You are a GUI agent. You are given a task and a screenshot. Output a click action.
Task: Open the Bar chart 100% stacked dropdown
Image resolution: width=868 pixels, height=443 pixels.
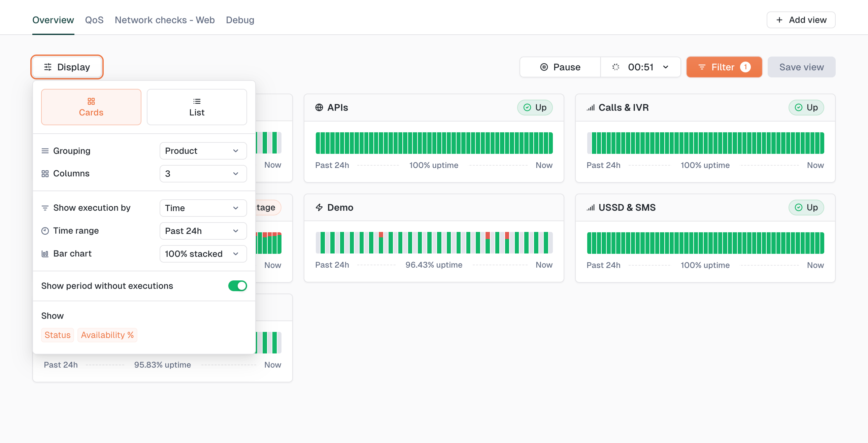[x=203, y=254]
